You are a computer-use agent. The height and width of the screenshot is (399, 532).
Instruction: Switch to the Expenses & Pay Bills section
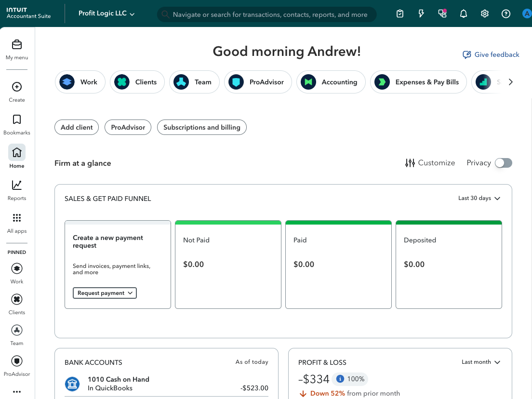[x=418, y=82]
